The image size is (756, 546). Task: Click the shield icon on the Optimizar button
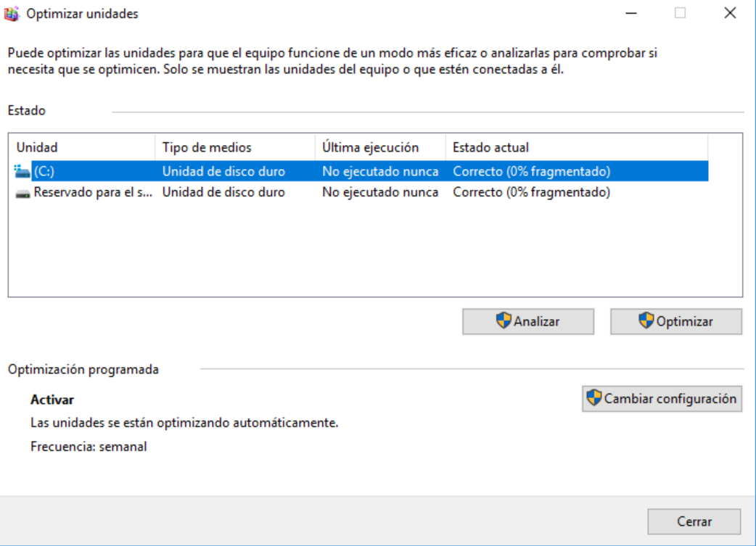click(x=646, y=320)
